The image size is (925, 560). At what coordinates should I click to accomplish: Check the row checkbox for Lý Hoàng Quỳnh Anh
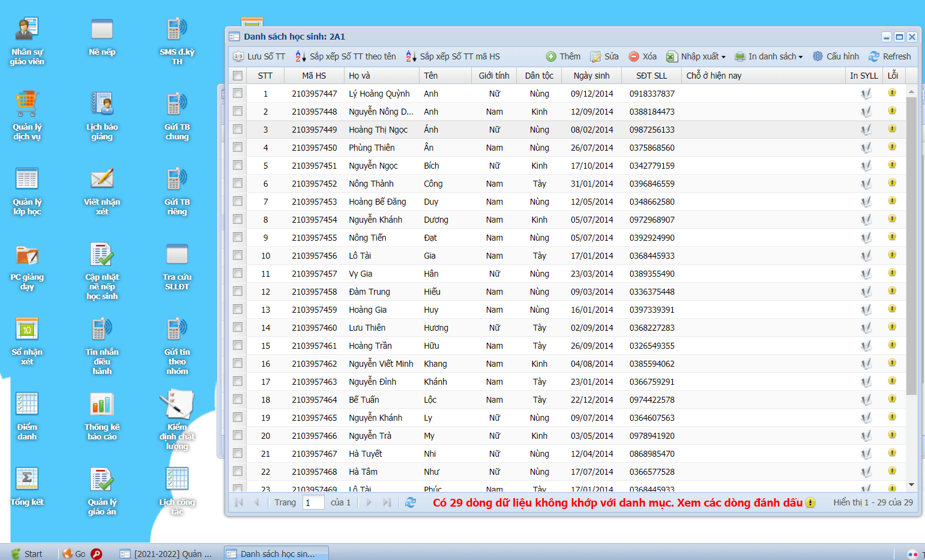pos(238,94)
